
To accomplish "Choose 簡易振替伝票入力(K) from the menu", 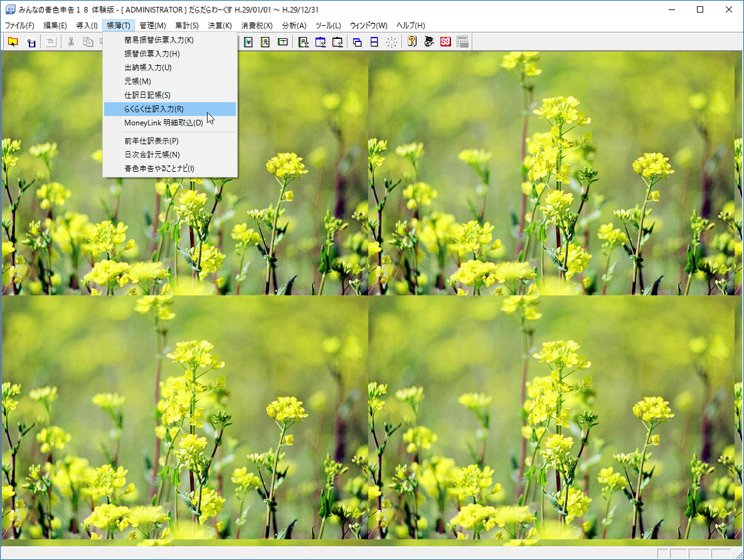I will pyautogui.click(x=170, y=40).
